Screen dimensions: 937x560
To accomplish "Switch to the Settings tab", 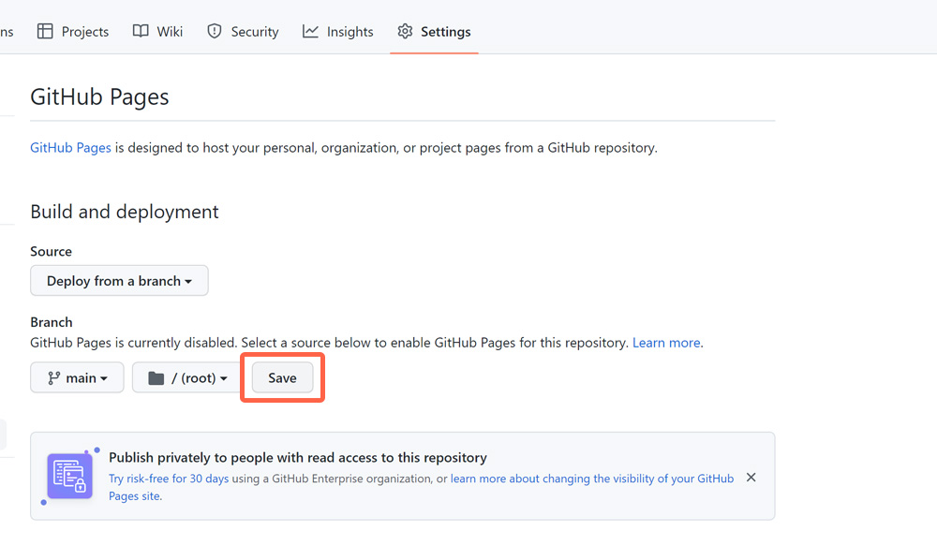I will [435, 32].
